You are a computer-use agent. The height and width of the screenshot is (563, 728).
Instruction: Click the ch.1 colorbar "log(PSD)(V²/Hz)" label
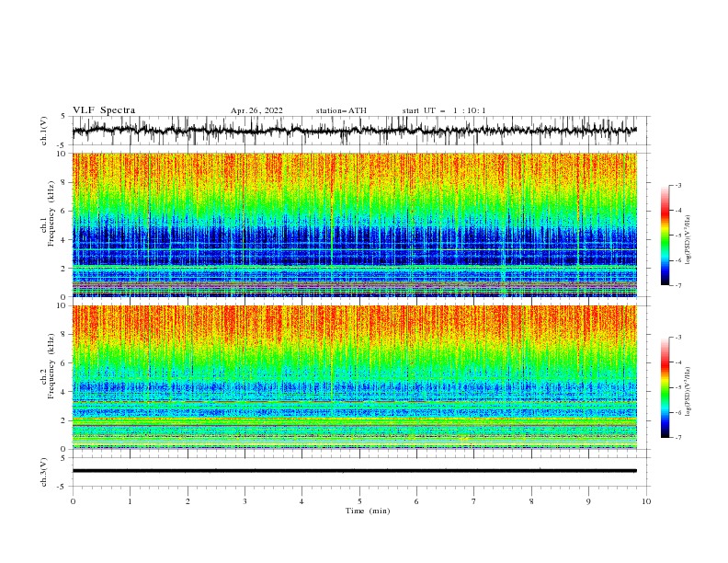point(688,240)
